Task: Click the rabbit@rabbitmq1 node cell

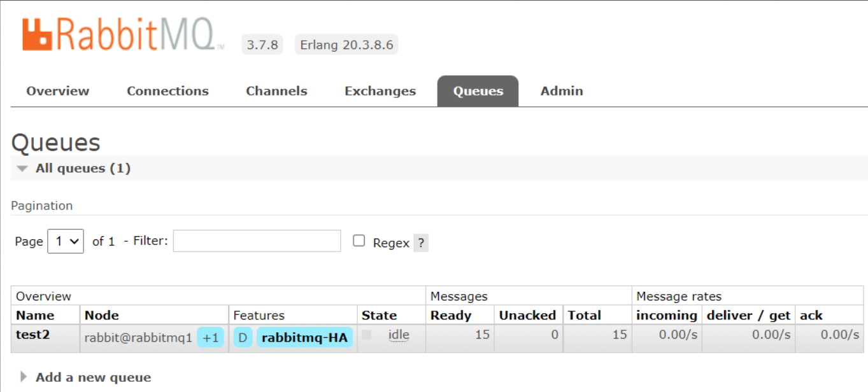Action: point(138,338)
